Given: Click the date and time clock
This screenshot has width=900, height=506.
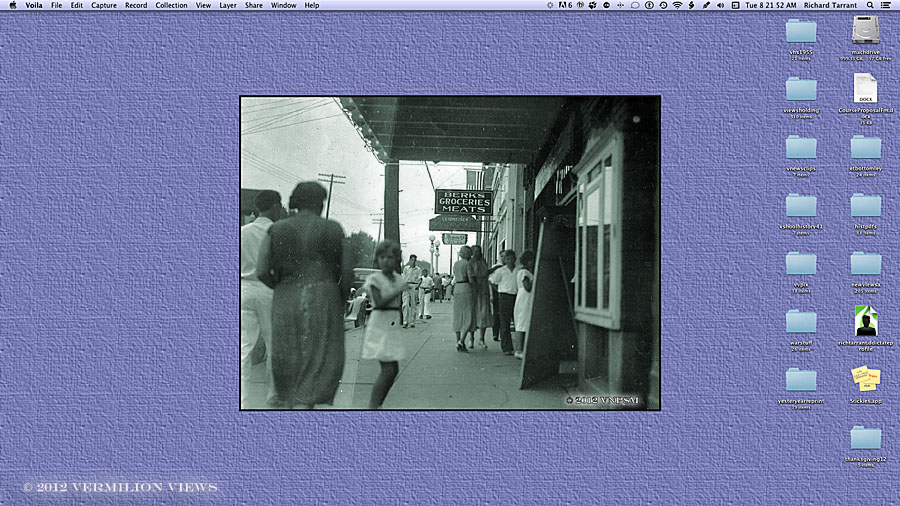Looking at the screenshot, I should [x=770, y=5].
